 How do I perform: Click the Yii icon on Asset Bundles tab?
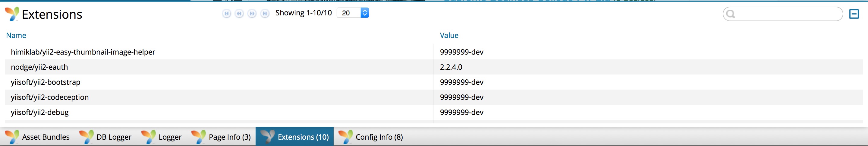(12, 137)
